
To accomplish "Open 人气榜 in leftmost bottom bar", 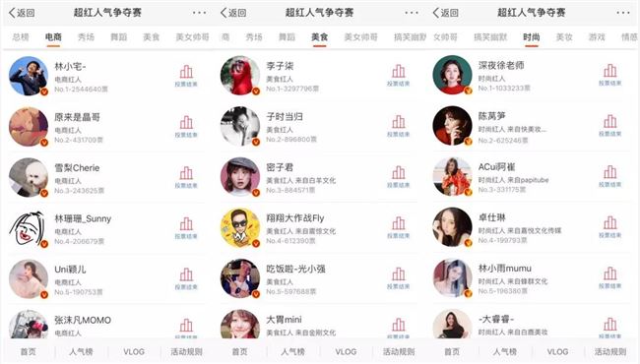I will (x=81, y=351).
